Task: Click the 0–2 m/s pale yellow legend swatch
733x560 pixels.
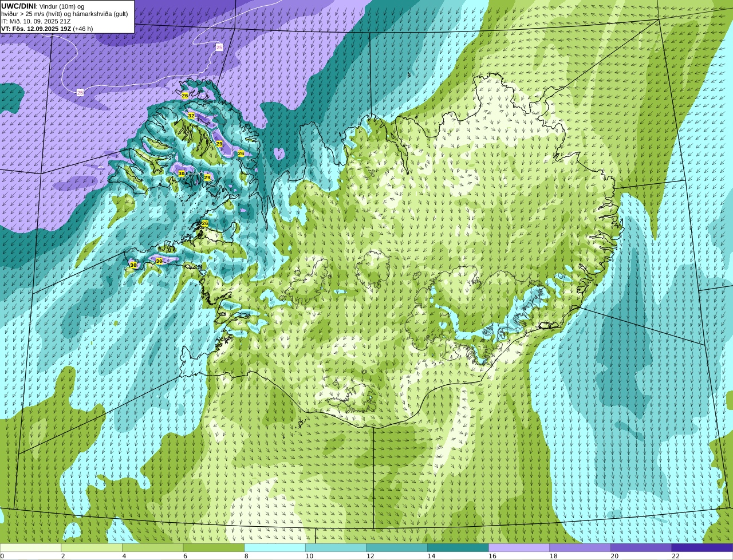Action: tap(30, 547)
